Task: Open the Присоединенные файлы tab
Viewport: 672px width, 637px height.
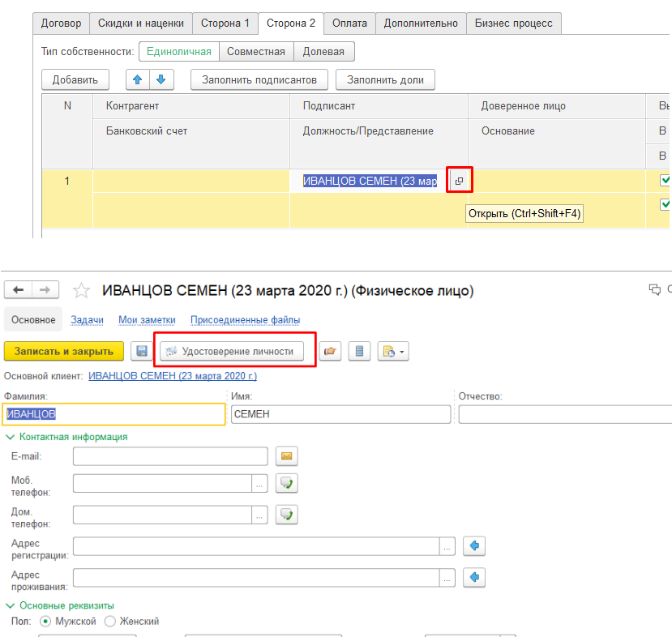Action: [245, 320]
